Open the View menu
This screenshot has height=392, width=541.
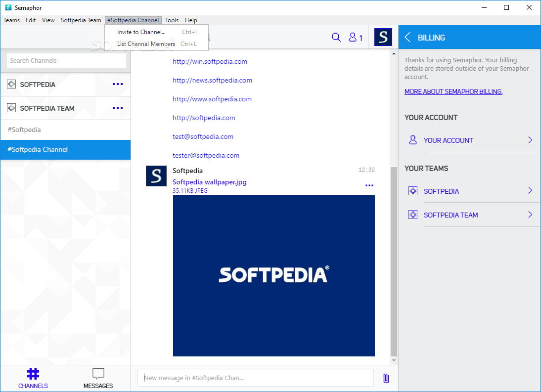48,20
